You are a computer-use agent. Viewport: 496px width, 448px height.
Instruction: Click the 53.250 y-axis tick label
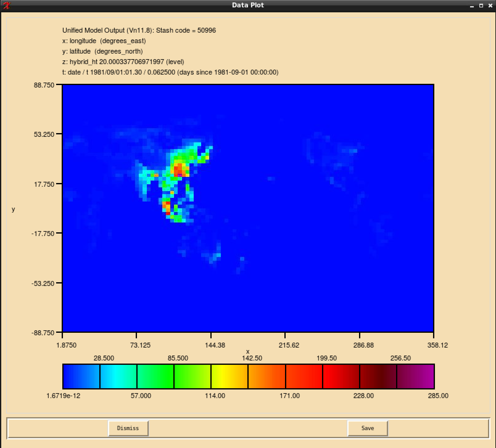click(44, 134)
